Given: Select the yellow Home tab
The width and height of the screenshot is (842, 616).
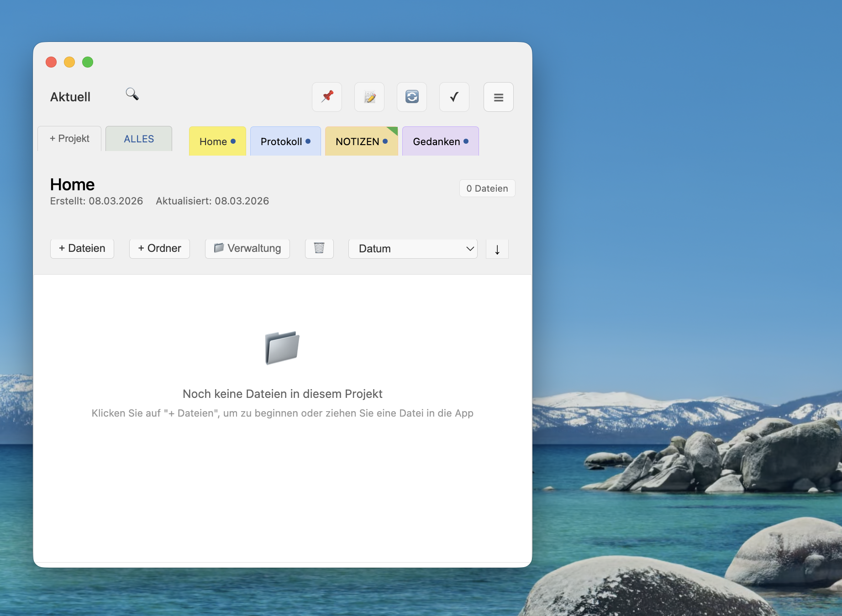Looking at the screenshot, I should coord(217,141).
